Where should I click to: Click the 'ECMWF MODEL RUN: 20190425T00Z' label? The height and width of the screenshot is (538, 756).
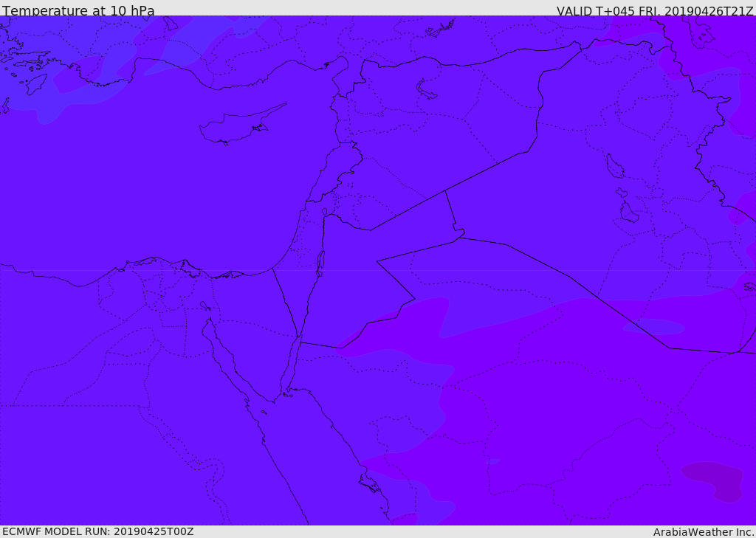[98, 531]
